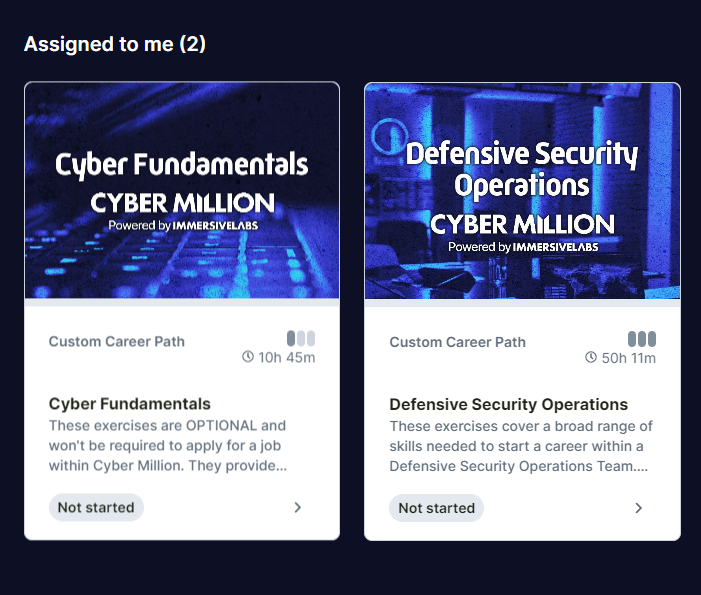
Task: Click the "Assigned to me (2)" heading
Action: (x=115, y=44)
